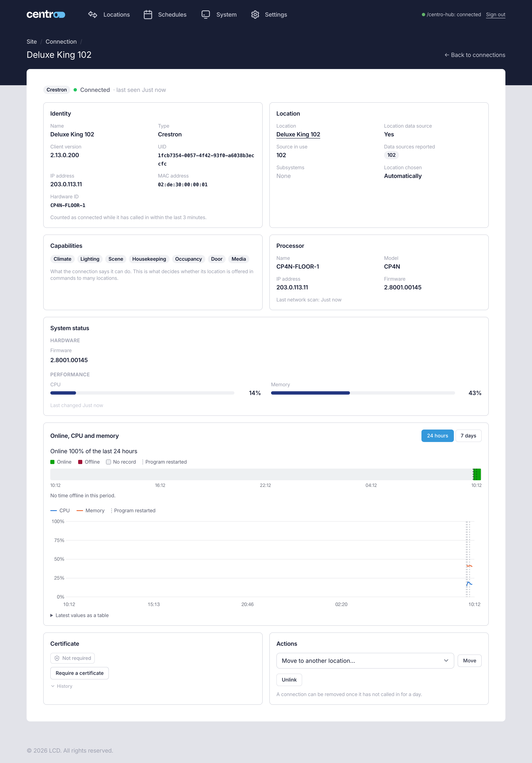This screenshot has height=763, width=532.
Task: Click the green hub connection status dot
Action: [x=423, y=15]
